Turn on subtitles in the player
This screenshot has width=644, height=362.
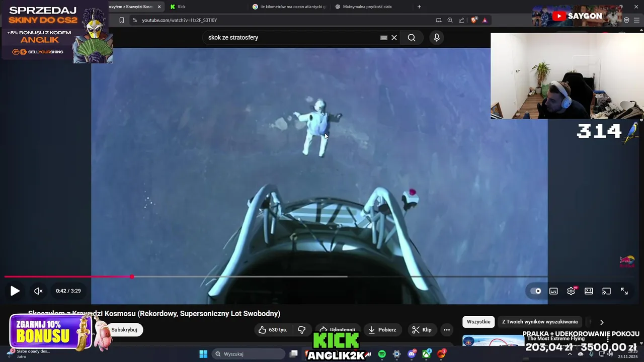pos(553,291)
